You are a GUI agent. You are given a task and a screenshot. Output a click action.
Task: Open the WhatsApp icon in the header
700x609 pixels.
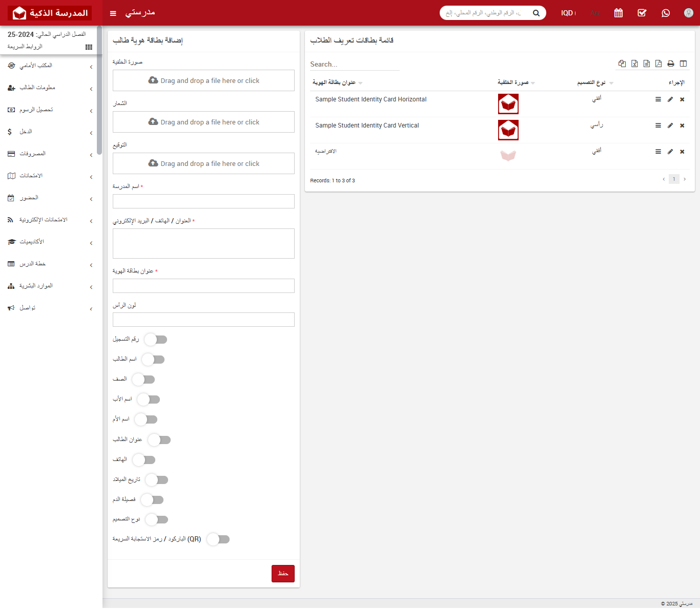[x=666, y=13]
